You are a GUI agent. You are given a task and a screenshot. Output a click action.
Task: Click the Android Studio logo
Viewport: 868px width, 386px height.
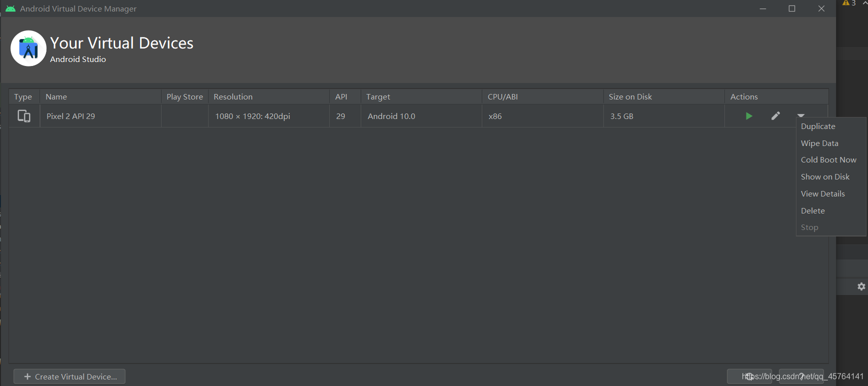[x=29, y=48]
